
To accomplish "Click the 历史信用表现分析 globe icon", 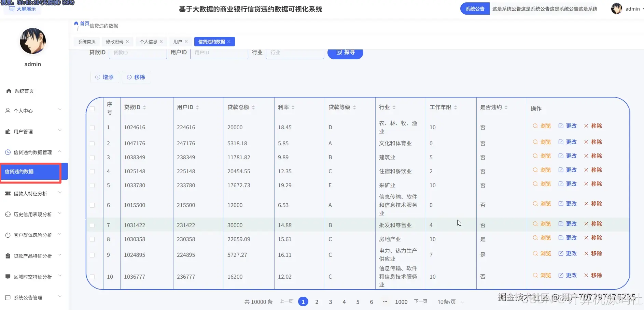I will (x=8, y=214).
